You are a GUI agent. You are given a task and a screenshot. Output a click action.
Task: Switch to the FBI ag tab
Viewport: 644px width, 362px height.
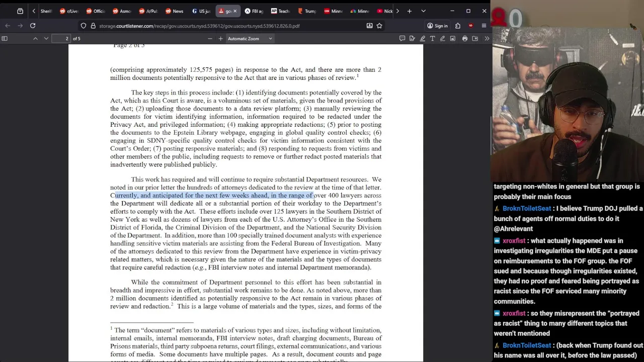pyautogui.click(x=254, y=11)
